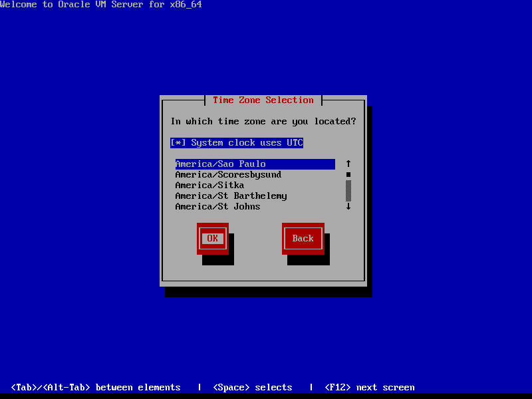Toggle the System clock uses UTC checkbox
Screen dimensions: 532x399
pos(237,143)
